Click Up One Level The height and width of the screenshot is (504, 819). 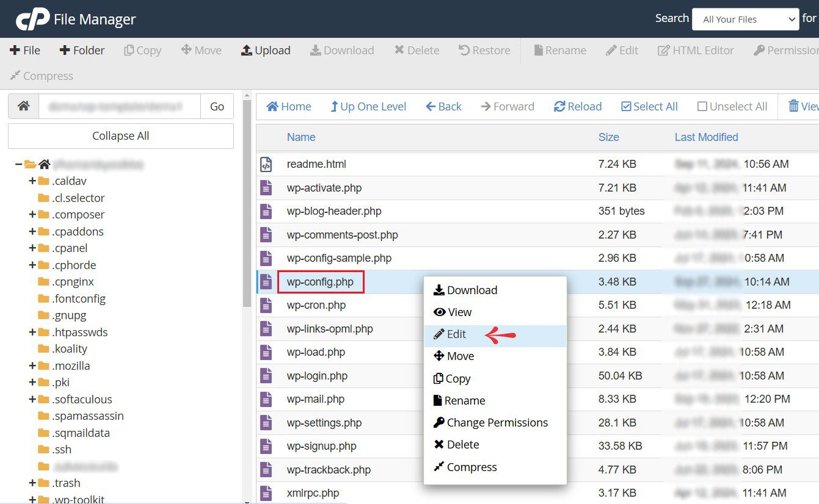[368, 107]
